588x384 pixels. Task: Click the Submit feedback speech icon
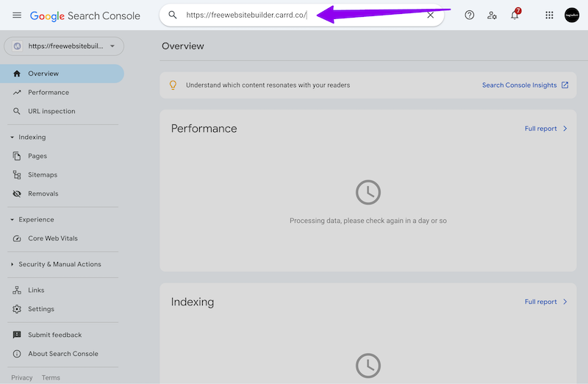click(x=17, y=335)
